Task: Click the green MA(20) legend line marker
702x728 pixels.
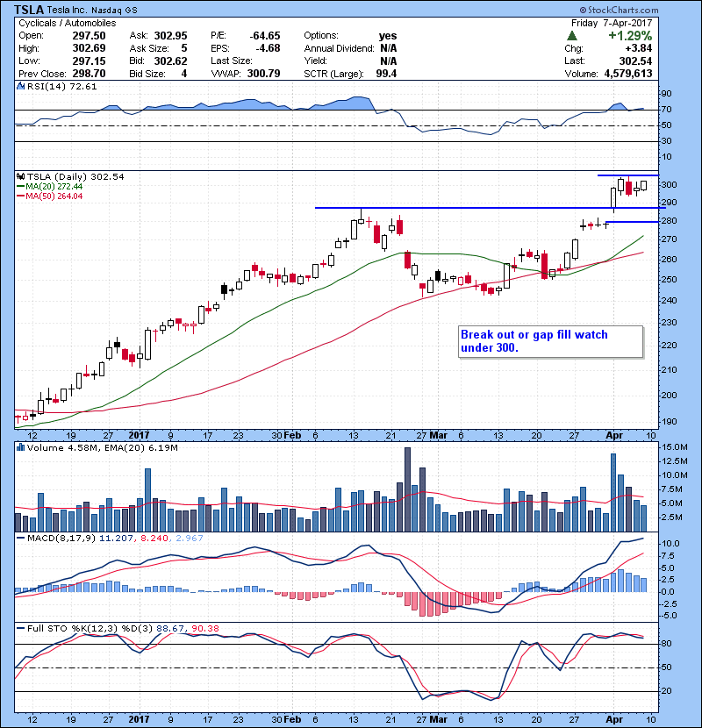Action: 20,187
